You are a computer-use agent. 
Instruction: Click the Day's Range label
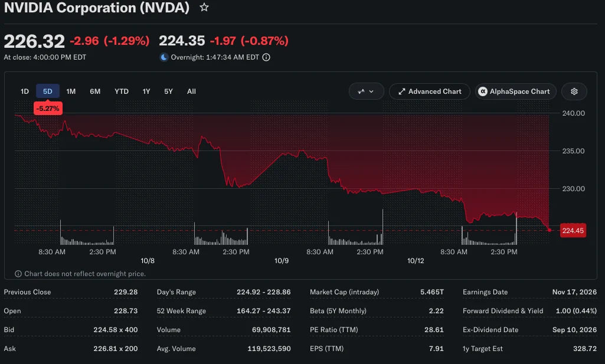click(176, 292)
